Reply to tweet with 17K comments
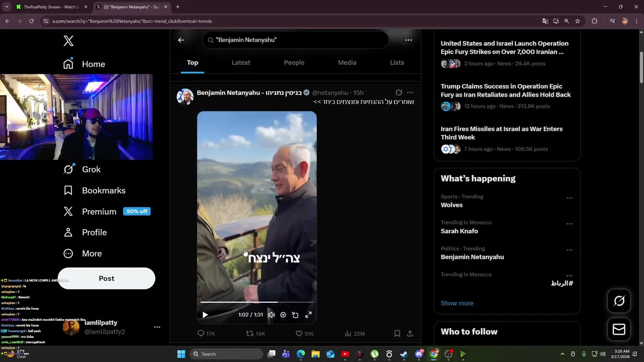 [206, 333]
